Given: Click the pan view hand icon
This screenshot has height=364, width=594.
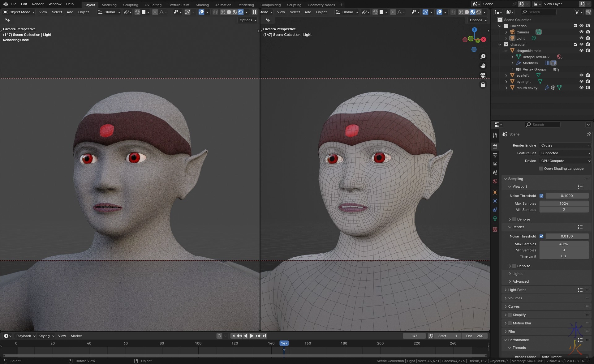Looking at the screenshot, I should pos(483,66).
